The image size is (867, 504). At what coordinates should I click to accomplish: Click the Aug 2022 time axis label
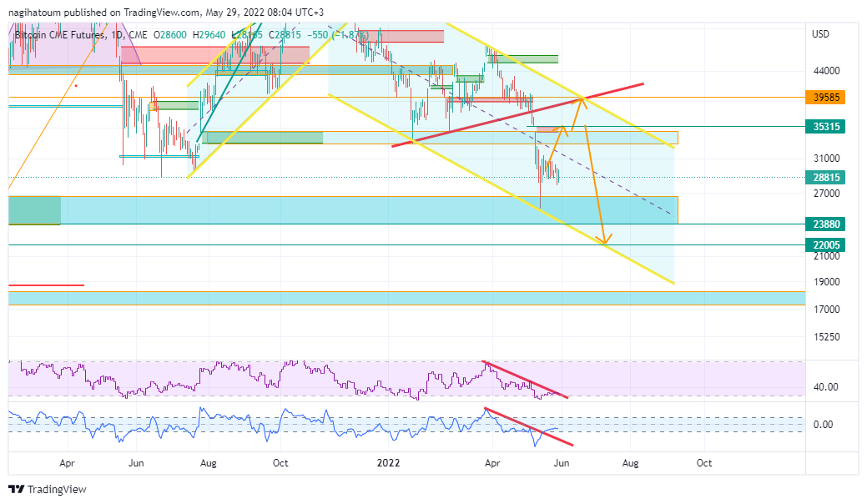[630, 463]
